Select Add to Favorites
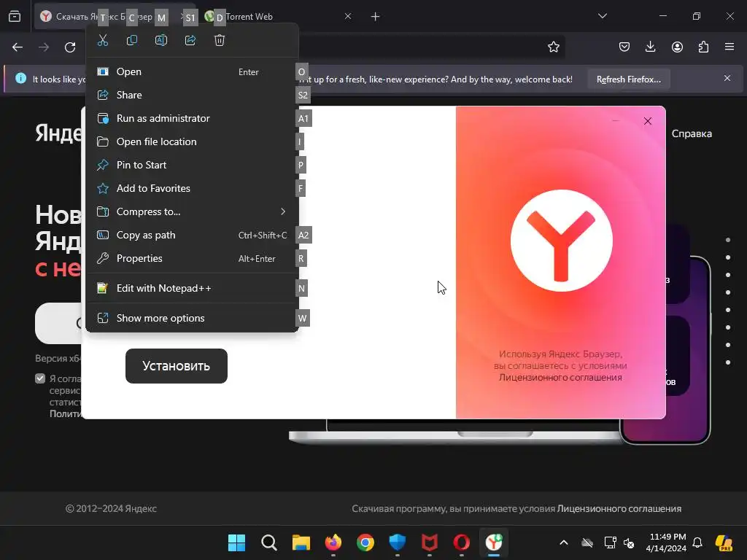Viewport: 747px width, 560px height. click(x=192, y=189)
